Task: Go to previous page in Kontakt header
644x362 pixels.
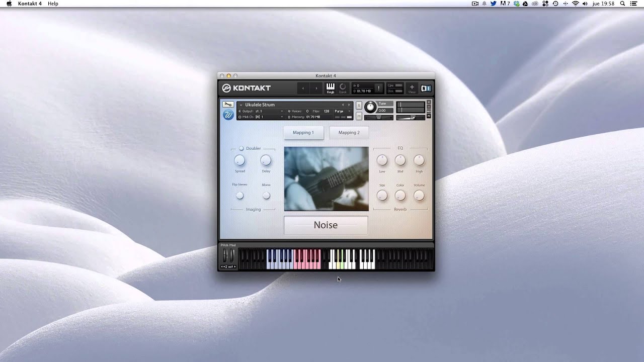Action: tap(303, 88)
